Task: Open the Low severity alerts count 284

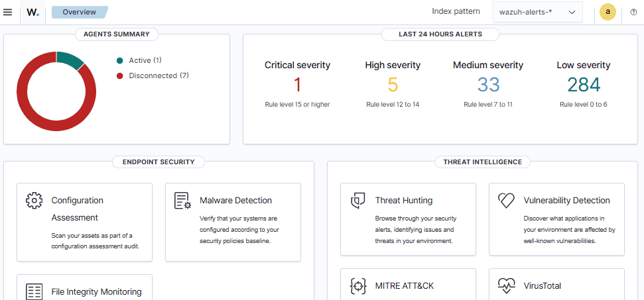Action: pos(584,85)
